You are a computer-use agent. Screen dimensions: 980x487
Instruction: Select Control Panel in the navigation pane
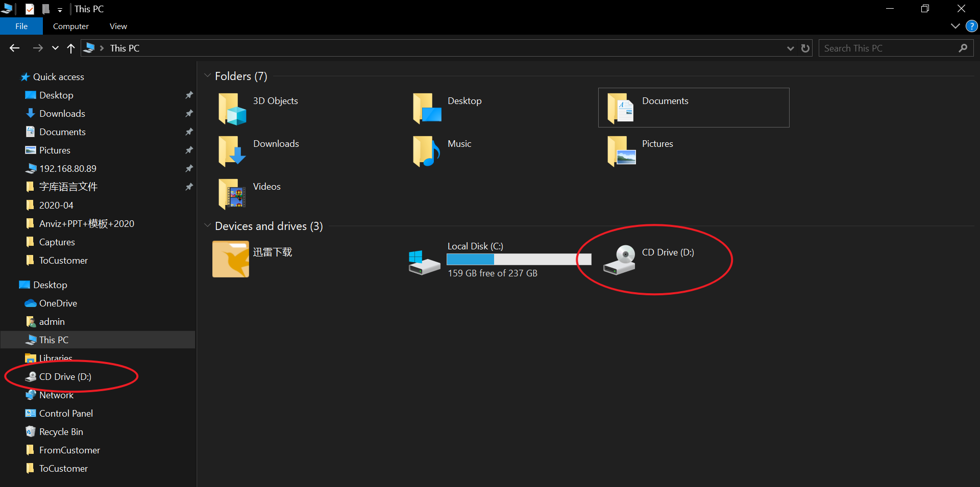point(66,413)
